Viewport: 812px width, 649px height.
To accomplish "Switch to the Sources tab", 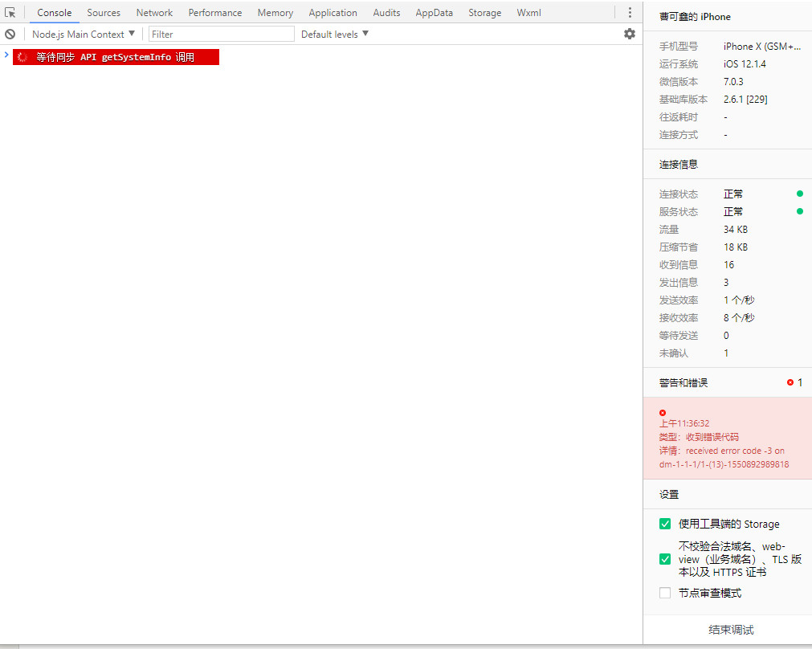I will 104,13.
